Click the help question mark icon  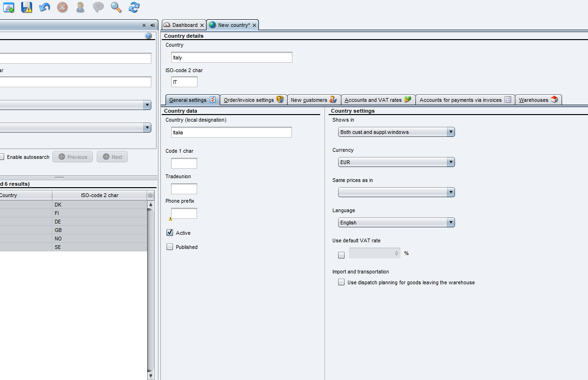[x=148, y=36]
